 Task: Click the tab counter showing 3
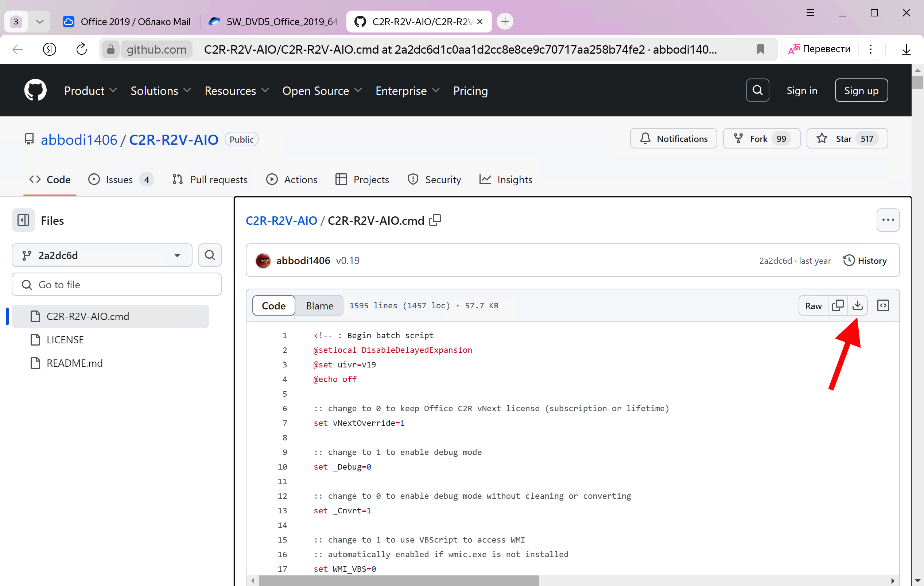(x=16, y=22)
